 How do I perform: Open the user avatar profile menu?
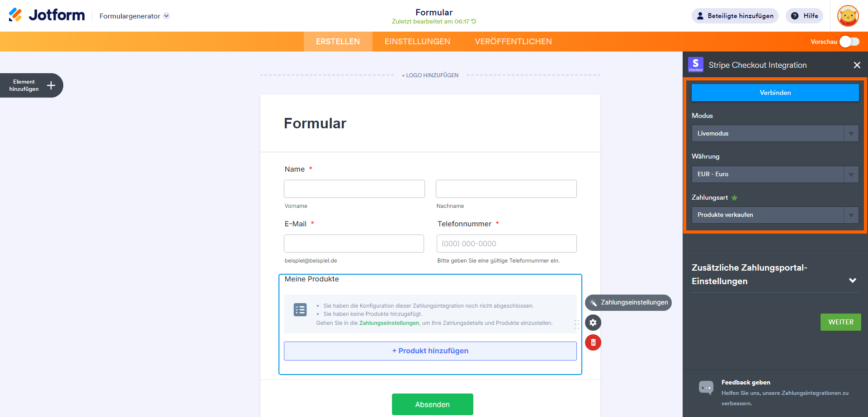pos(848,16)
